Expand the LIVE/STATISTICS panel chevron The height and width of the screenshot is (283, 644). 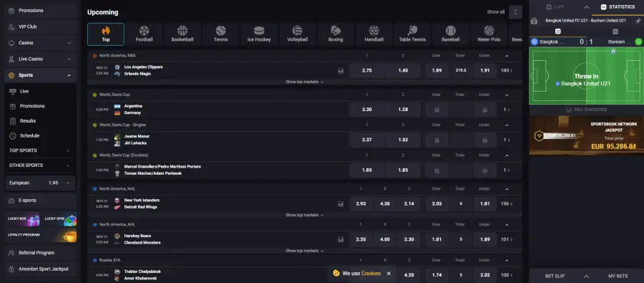587,7
